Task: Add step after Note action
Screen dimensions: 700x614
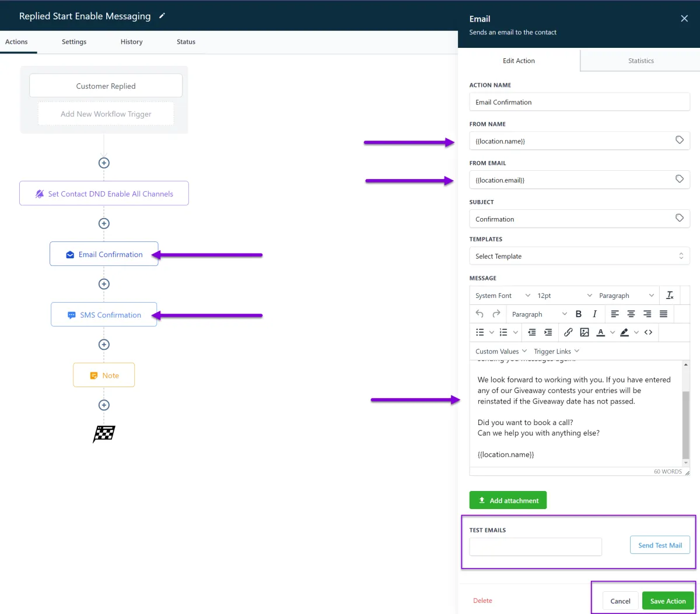Action: click(104, 405)
